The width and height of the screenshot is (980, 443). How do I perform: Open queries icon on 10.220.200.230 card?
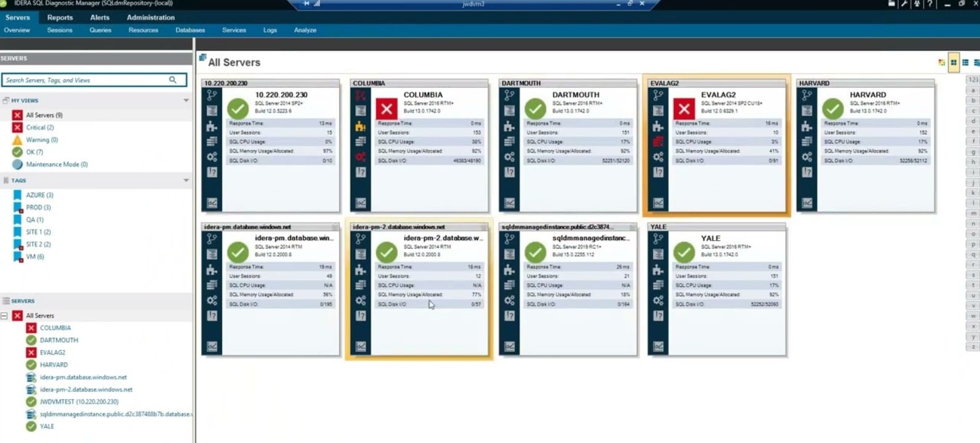(x=212, y=111)
